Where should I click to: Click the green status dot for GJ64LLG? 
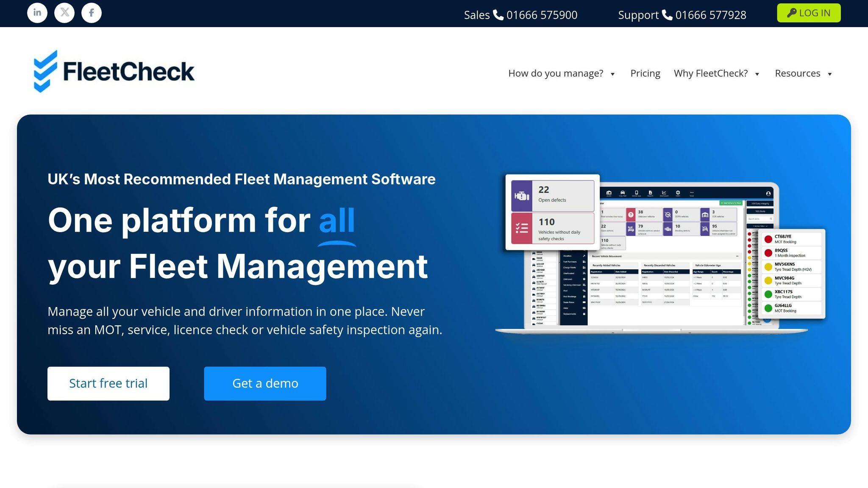[x=768, y=308]
